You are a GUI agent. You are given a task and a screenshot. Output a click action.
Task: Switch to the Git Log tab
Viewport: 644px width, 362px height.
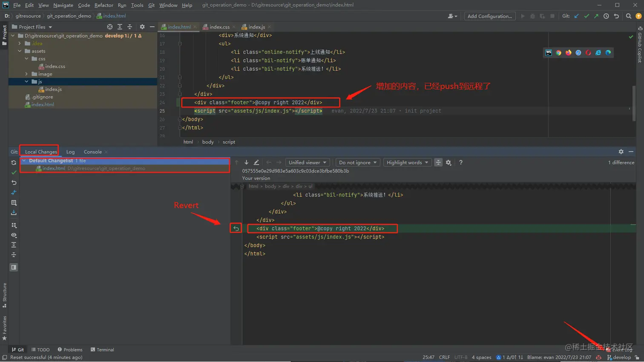70,152
